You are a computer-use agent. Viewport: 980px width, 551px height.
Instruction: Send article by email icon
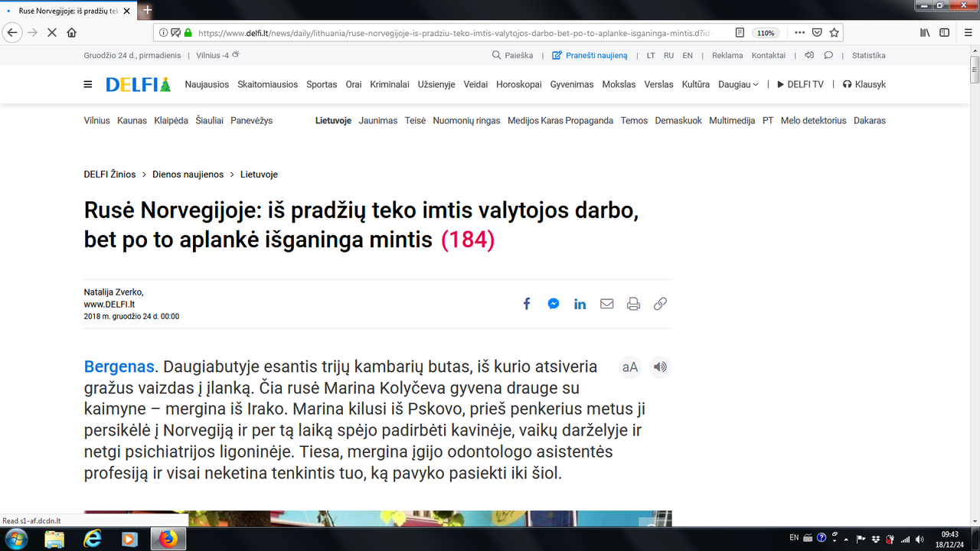(607, 304)
